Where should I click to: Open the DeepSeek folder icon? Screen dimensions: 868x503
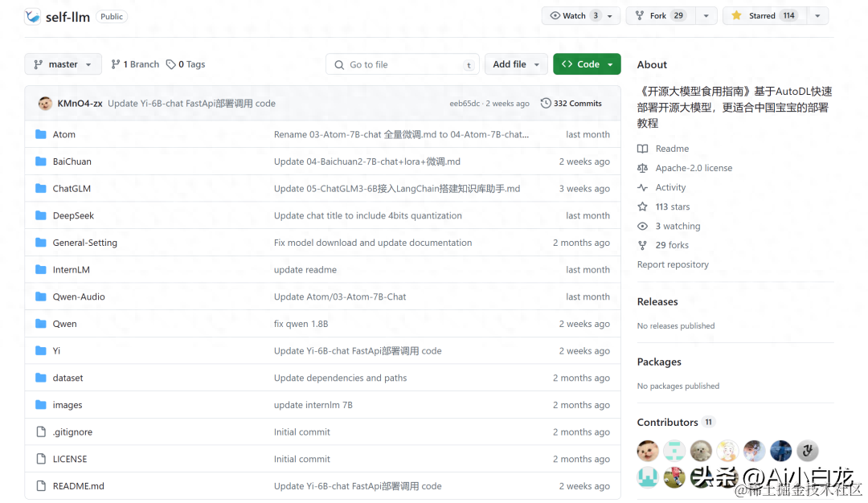point(40,216)
